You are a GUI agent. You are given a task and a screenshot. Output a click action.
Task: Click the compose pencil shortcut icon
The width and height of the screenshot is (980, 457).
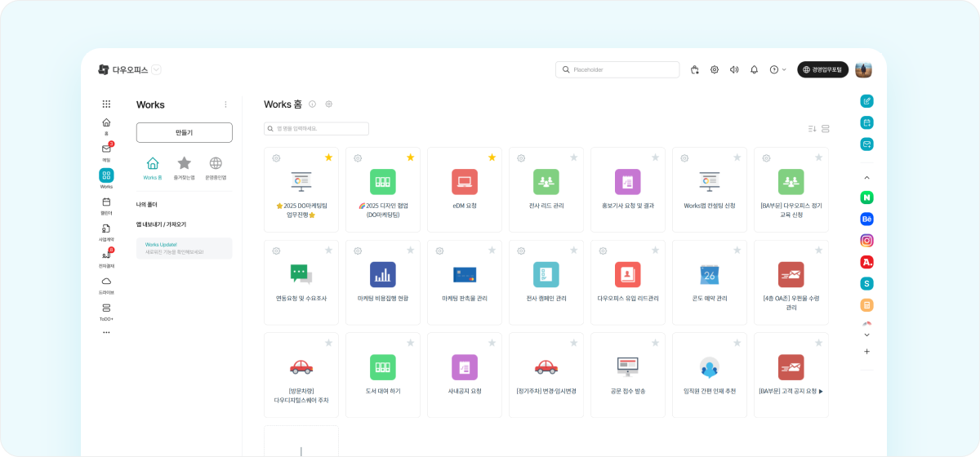point(867,101)
